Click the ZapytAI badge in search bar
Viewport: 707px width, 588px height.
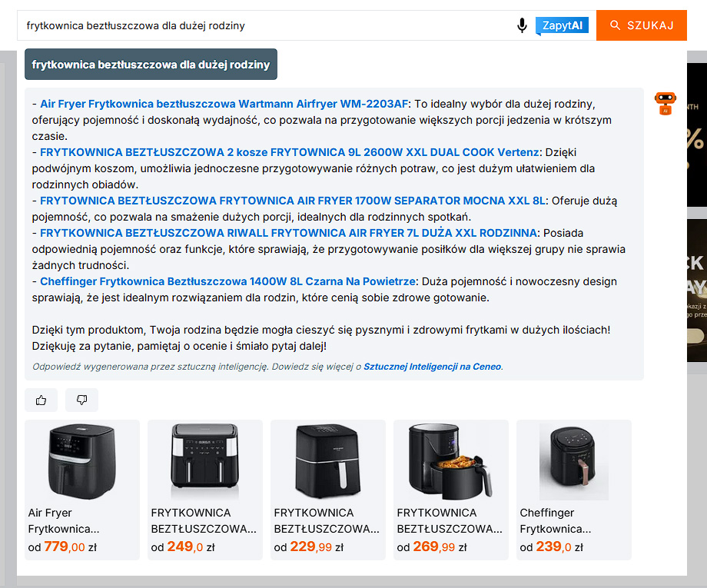click(x=562, y=25)
